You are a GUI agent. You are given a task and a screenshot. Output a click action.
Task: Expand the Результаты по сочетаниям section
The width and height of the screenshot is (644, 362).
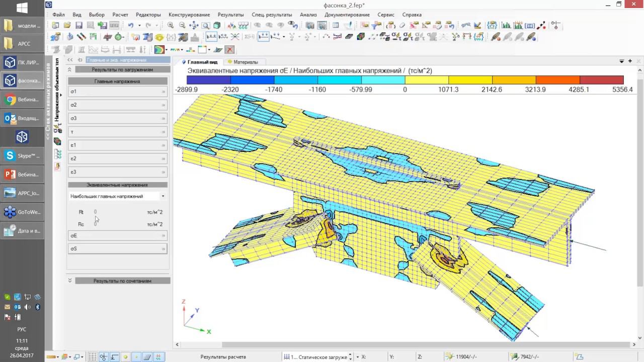tap(70, 281)
